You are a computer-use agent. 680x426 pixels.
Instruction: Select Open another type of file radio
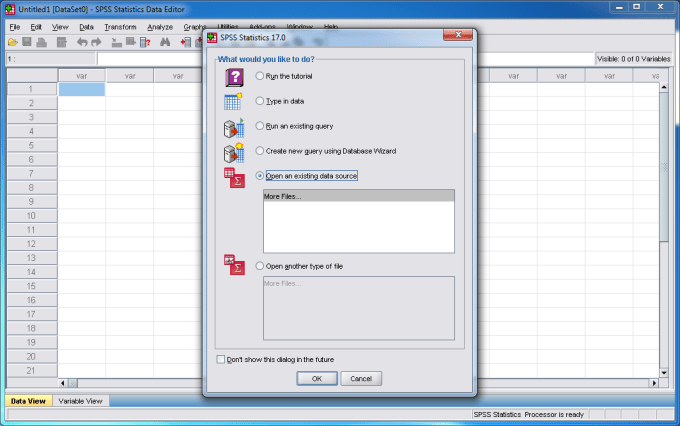259,266
